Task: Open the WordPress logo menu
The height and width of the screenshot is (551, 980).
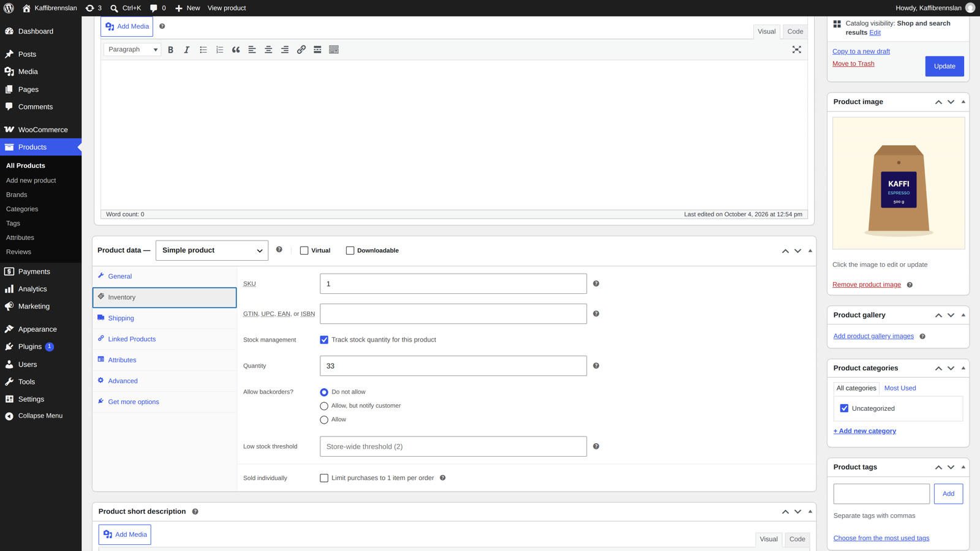Action: point(9,8)
